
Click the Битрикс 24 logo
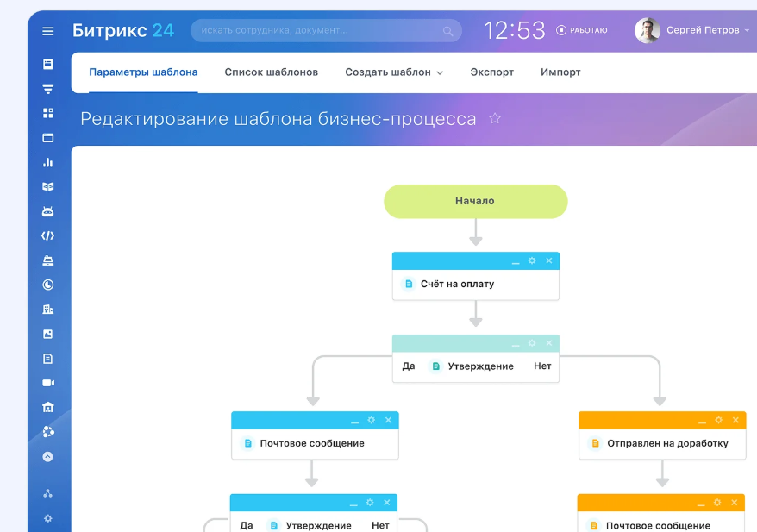pos(123,30)
